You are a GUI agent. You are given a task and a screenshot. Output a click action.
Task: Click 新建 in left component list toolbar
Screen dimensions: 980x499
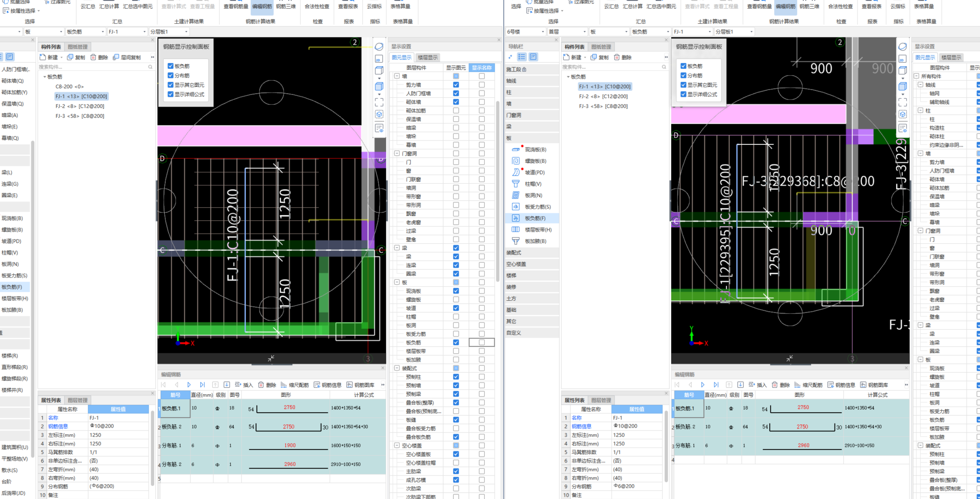tap(49, 57)
